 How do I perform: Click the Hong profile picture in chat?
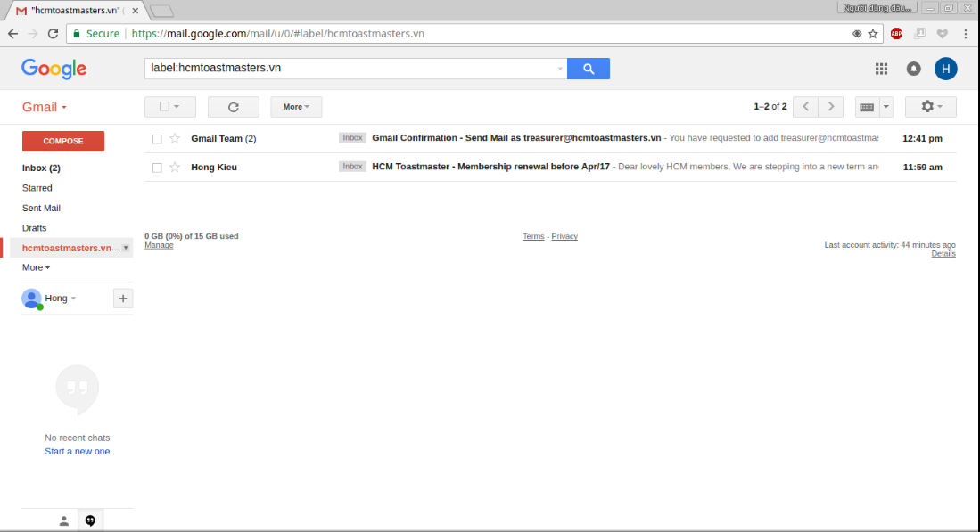point(31,299)
